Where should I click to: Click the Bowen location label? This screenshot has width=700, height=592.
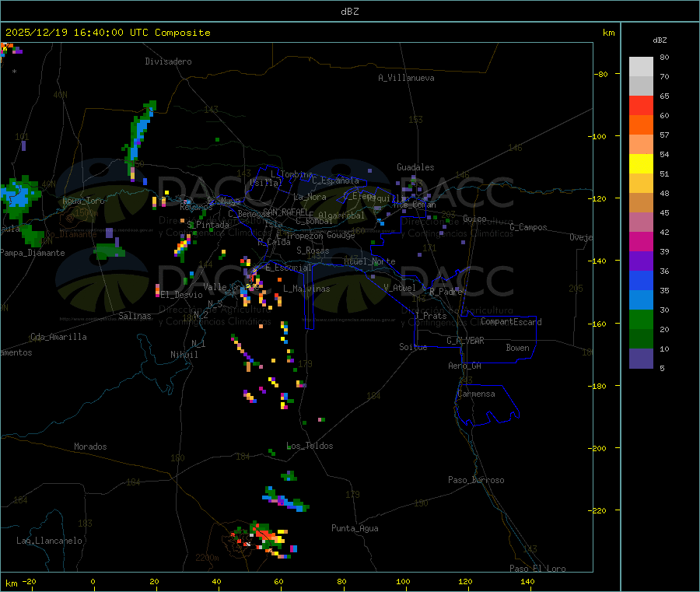point(517,348)
